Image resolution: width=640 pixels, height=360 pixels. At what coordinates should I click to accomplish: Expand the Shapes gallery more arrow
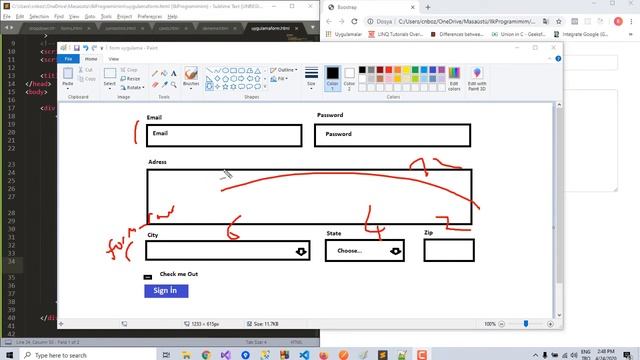265,87
